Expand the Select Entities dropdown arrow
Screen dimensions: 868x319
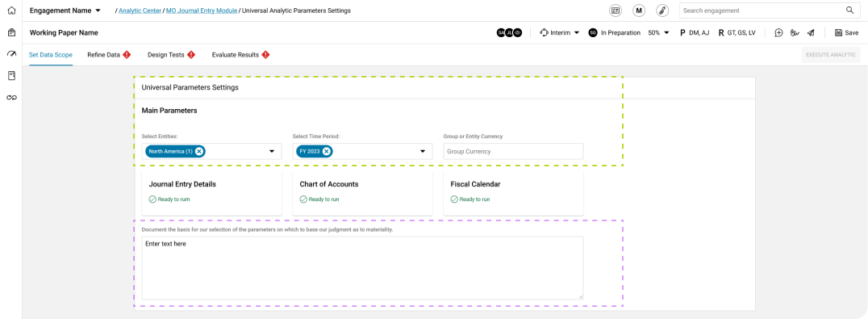click(272, 151)
